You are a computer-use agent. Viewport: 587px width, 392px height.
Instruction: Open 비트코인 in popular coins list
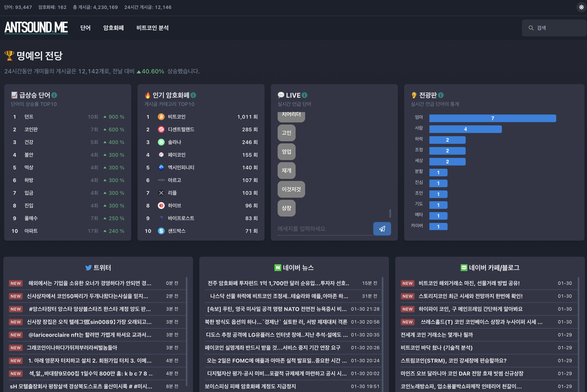pyautogui.click(x=177, y=117)
